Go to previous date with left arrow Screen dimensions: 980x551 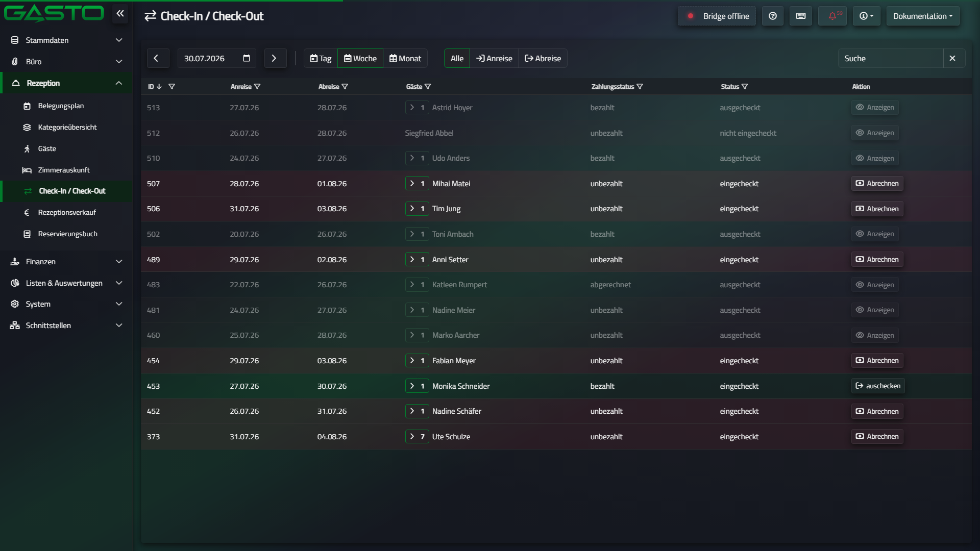tap(158, 58)
